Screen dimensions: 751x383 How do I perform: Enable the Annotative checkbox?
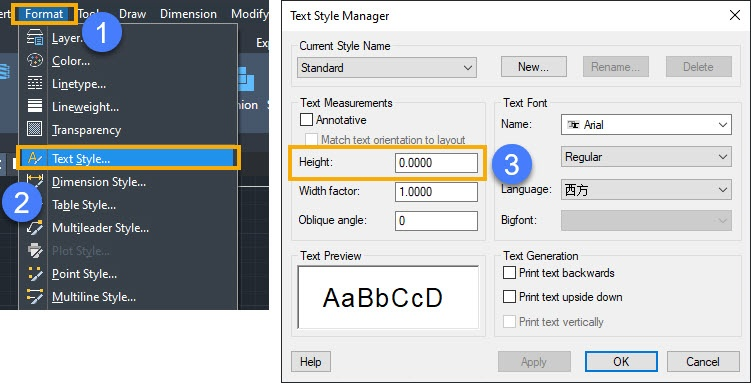(306, 120)
